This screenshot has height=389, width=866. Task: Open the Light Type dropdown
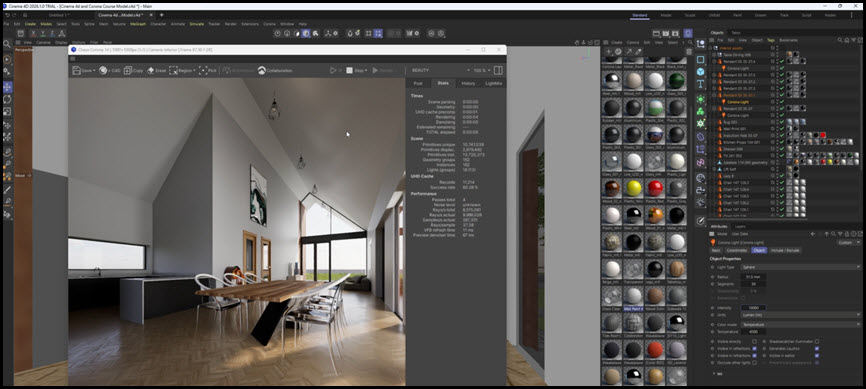(x=800, y=267)
